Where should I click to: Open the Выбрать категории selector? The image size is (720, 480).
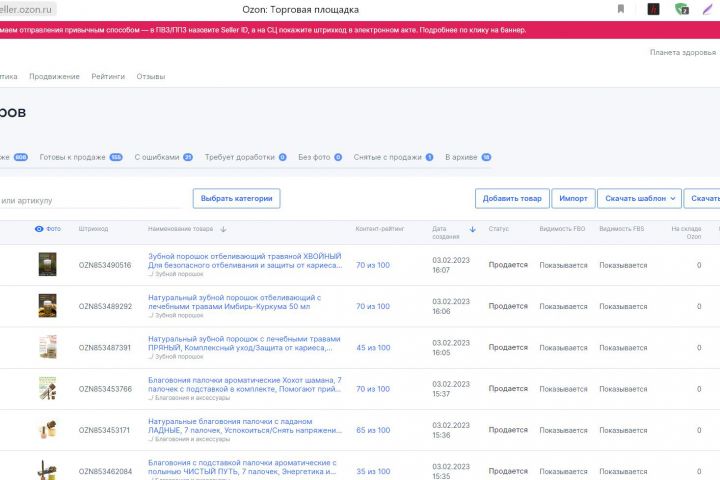(236, 198)
